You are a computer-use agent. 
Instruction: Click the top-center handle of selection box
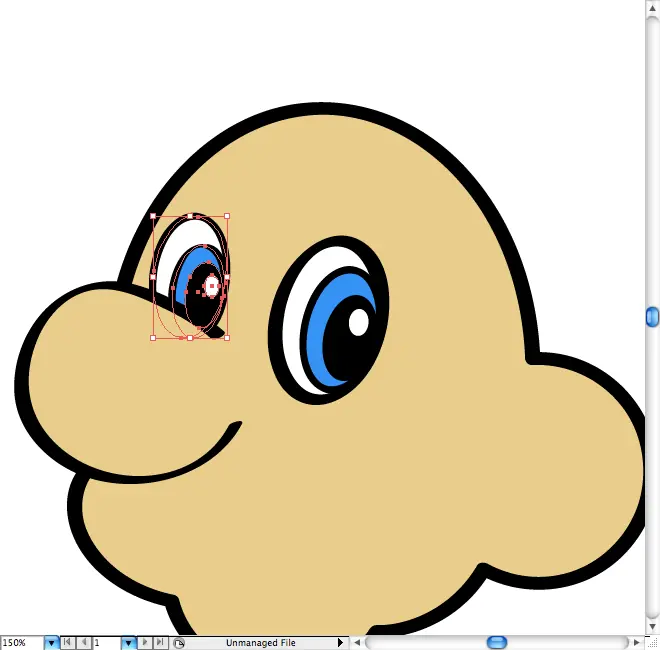[x=190, y=215]
